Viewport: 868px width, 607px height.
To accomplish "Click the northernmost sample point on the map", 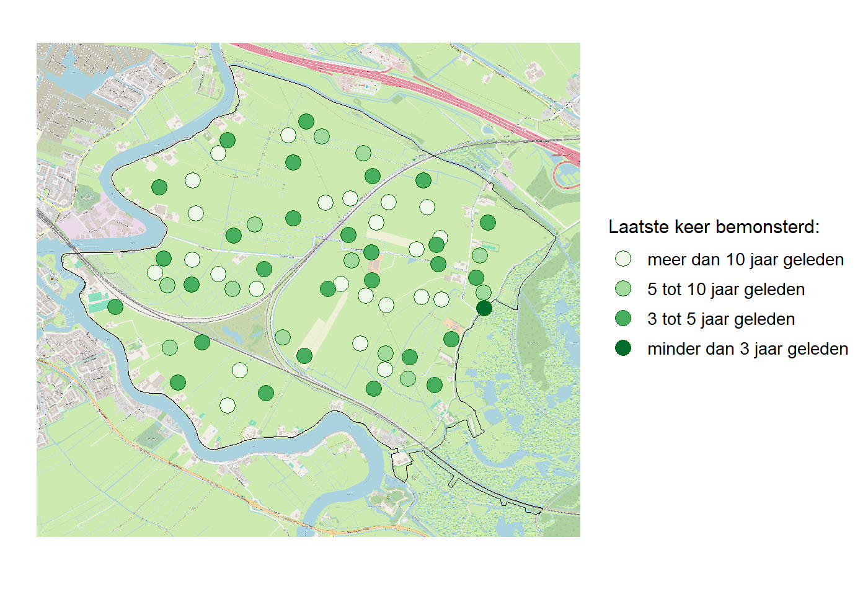I will 306,122.
